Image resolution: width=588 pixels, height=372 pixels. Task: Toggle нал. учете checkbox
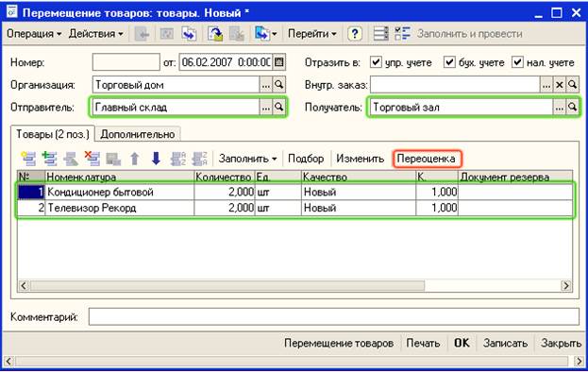pos(517,62)
